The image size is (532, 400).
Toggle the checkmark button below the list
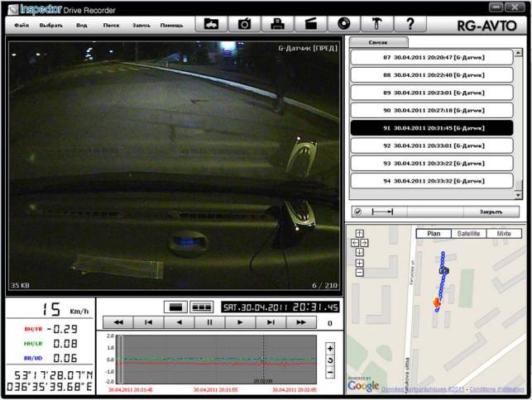tap(357, 212)
